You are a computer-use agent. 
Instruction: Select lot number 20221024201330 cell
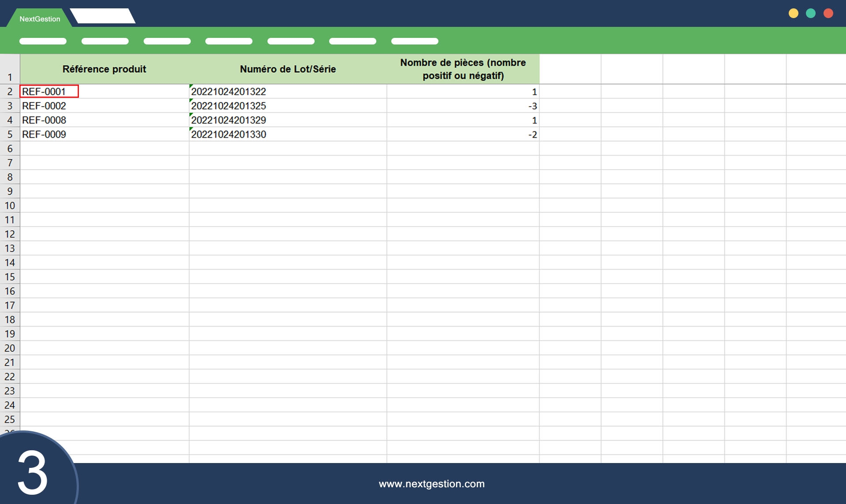[x=287, y=134]
